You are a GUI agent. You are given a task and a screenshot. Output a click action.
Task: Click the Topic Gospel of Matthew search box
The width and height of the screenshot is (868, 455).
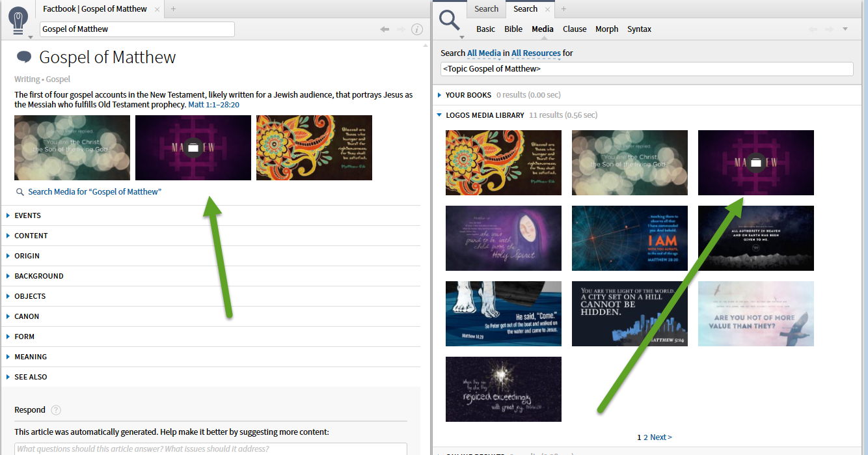pyautogui.click(x=647, y=69)
